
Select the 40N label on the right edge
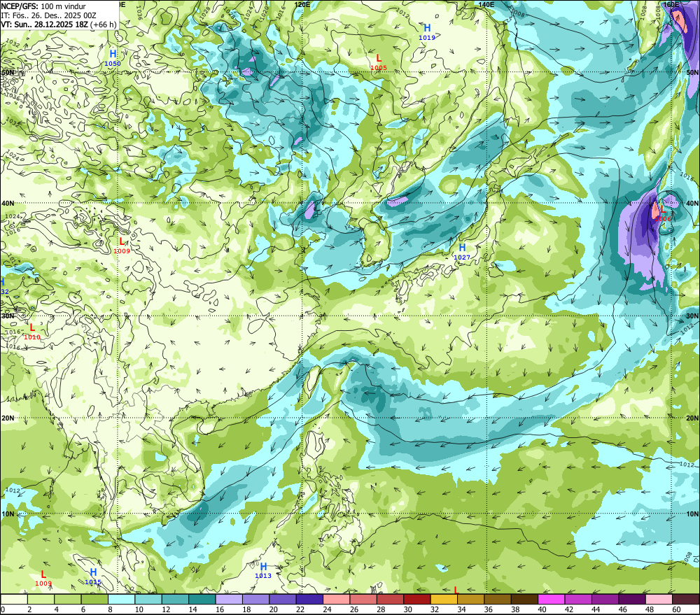point(692,204)
